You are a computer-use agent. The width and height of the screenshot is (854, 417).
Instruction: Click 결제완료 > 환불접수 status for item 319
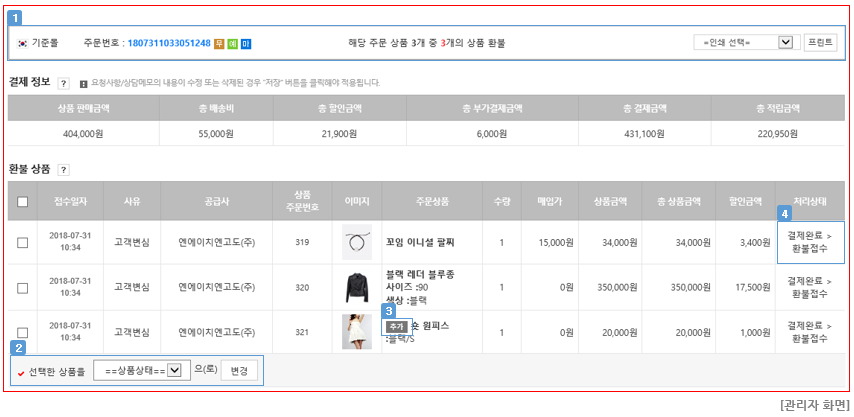pyautogui.click(x=810, y=242)
